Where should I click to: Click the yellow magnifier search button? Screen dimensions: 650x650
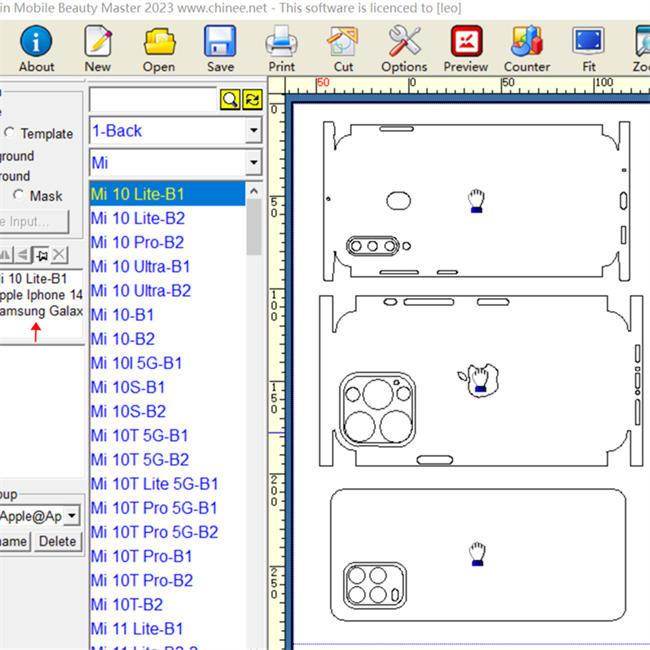click(231, 99)
